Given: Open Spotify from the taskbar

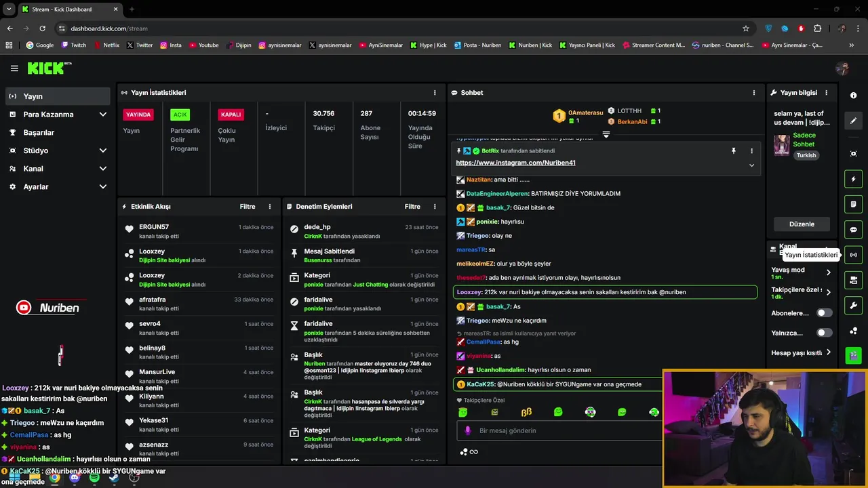Looking at the screenshot, I should click(x=94, y=478).
